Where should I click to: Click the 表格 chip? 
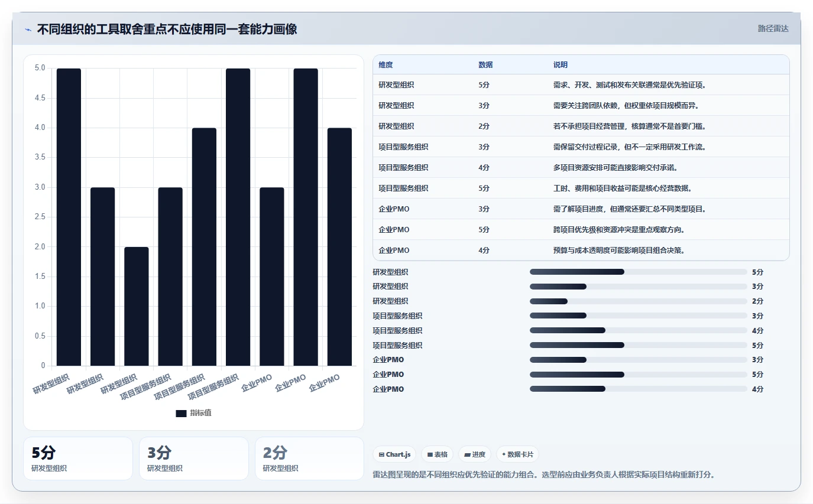pos(437,454)
